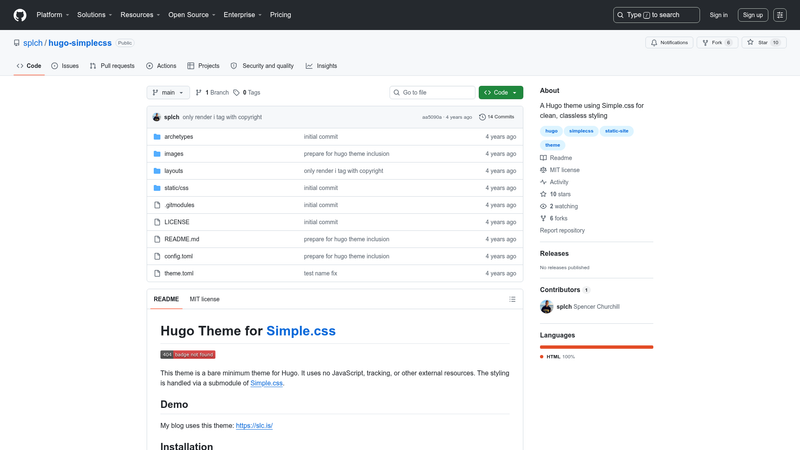Open the README outline list icon

pyautogui.click(x=512, y=299)
